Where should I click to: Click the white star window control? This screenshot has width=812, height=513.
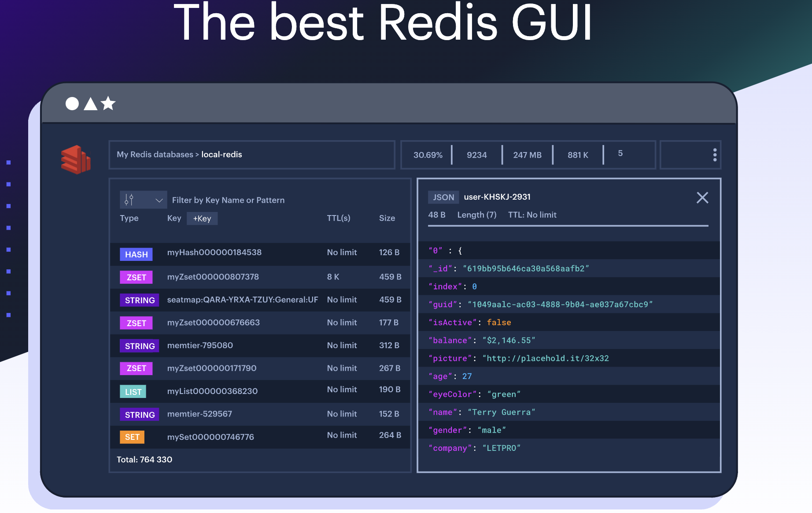click(108, 104)
